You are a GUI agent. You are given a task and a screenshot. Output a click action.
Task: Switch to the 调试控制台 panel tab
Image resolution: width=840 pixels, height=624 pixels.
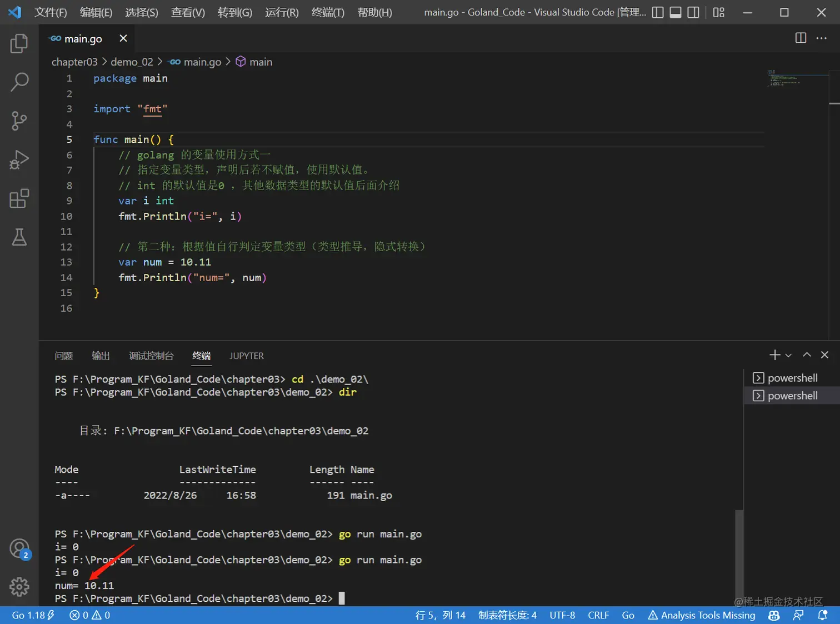[151, 356]
